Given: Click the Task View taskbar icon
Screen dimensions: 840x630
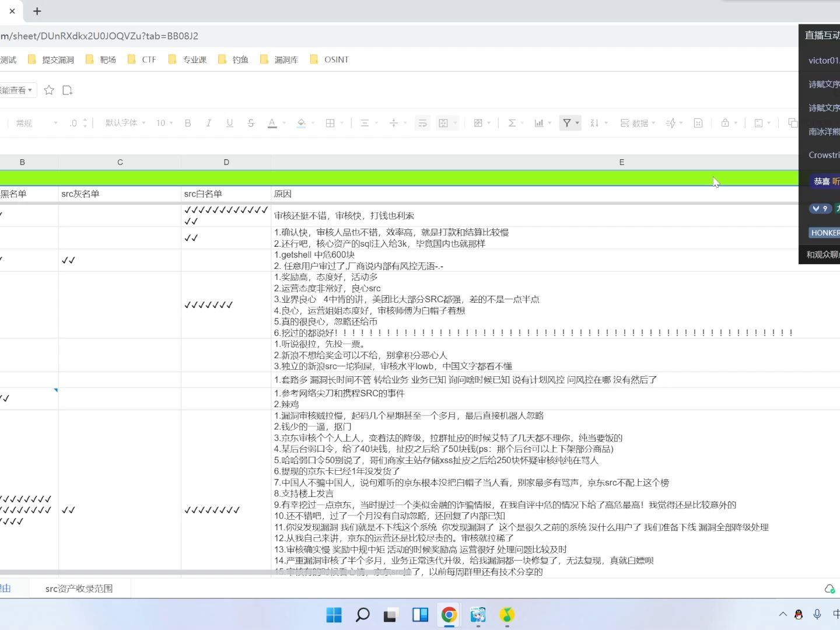Looking at the screenshot, I should pos(390,615).
